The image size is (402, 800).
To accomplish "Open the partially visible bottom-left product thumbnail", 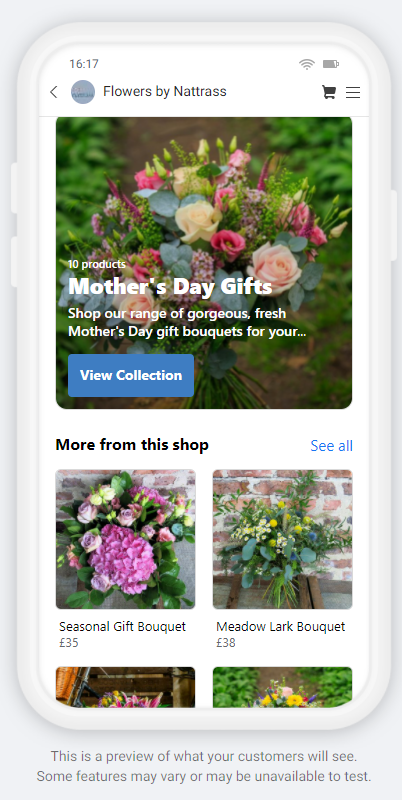I will [125, 687].
